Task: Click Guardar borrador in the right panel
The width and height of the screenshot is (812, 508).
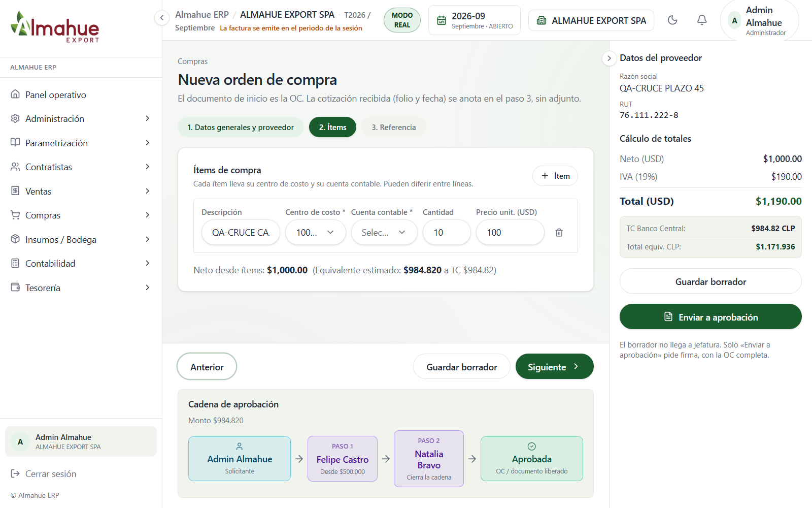Action: pyautogui.click(x=710, y=281)
